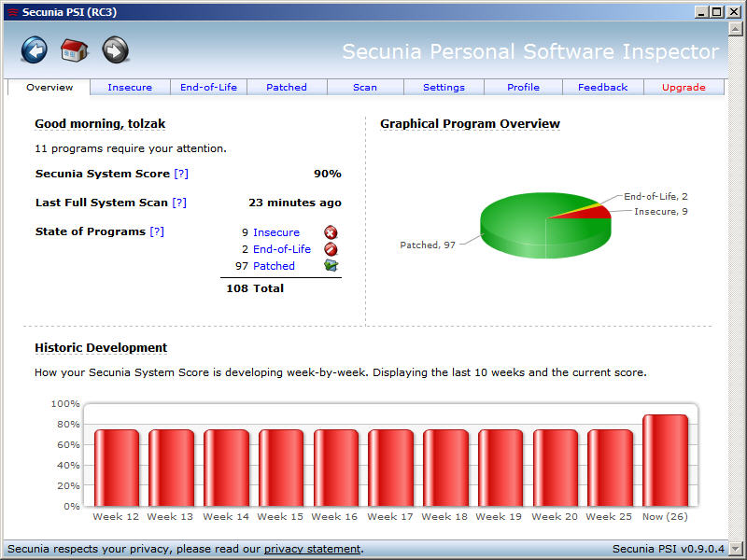Open the privacy statement link
The image size is (747, 560).
(x=312, y=549)
